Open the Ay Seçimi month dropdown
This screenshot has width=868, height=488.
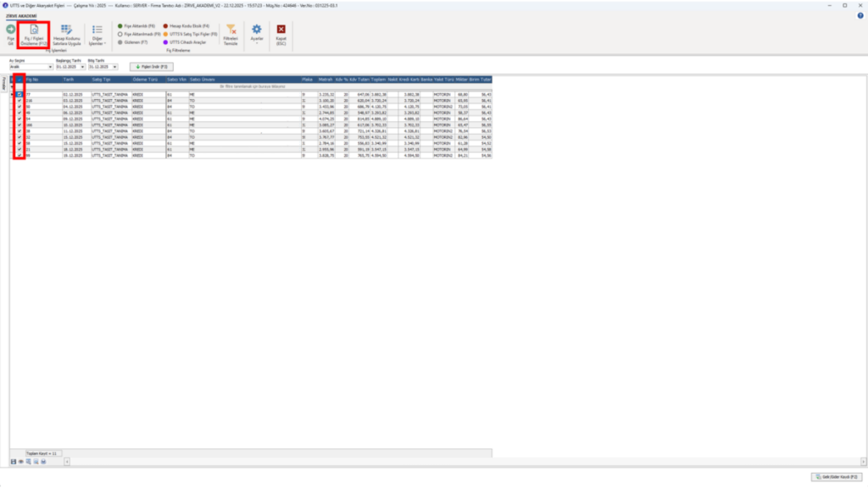tap(50, 67)
